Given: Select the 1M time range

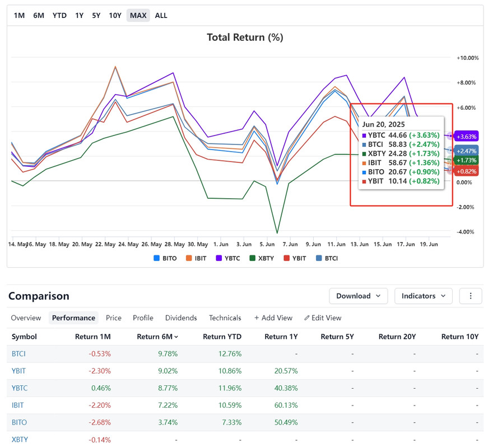Looking at the screenshot, I should click(19, 15).
